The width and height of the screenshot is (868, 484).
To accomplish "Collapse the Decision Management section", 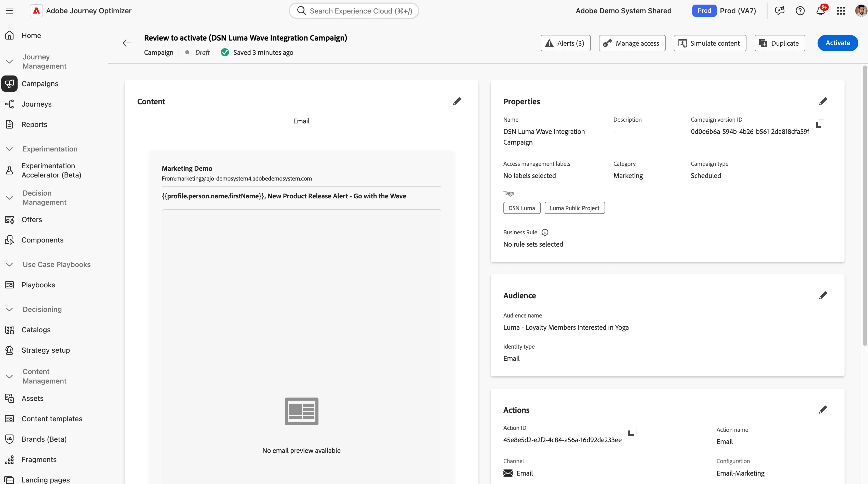I will tap(9, 198).
